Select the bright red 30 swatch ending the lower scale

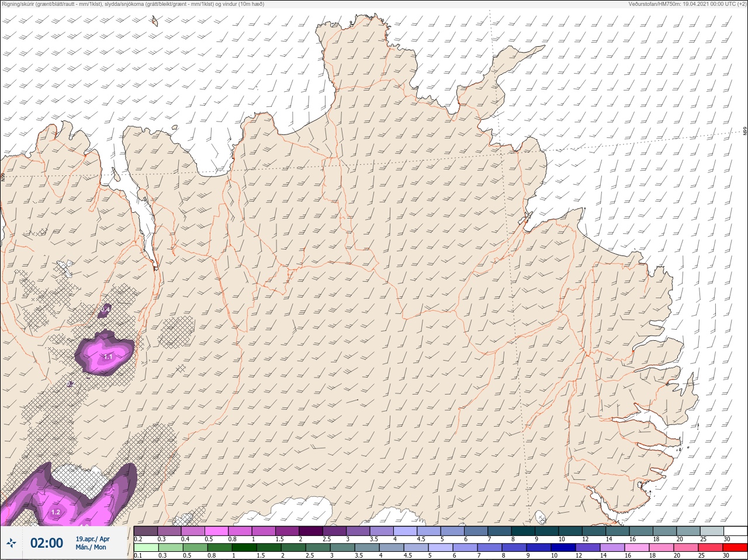click(x=735, y=548)
